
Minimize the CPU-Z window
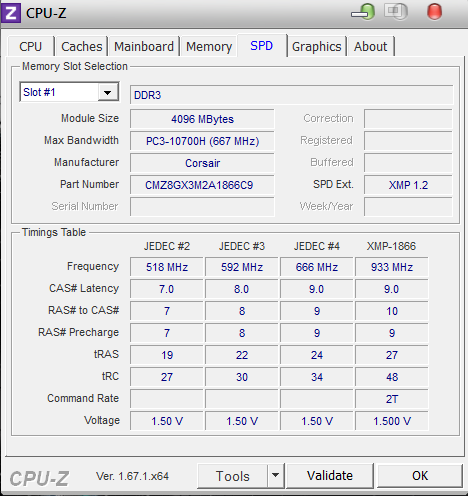pos(363,11)
